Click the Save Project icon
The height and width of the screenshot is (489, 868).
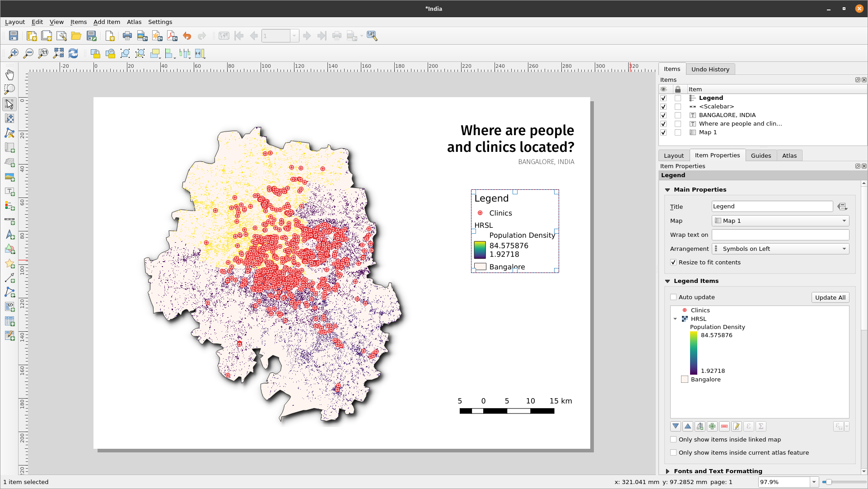click(x=14, y=36)
